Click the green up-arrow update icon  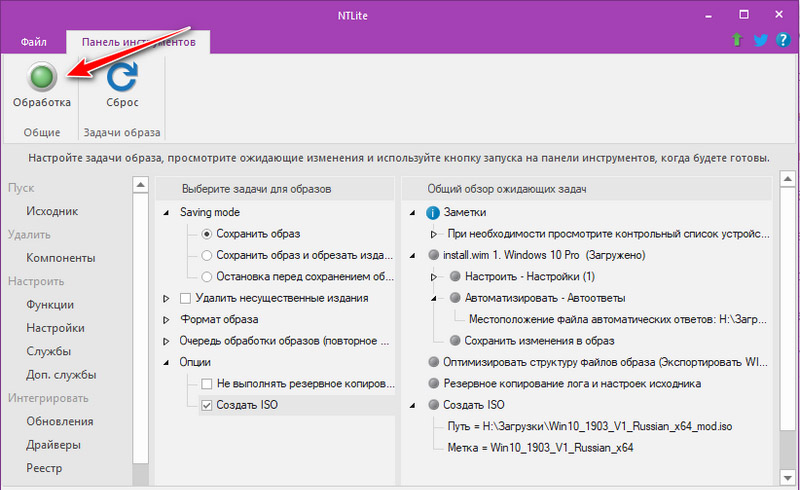[x=737, y=39]
